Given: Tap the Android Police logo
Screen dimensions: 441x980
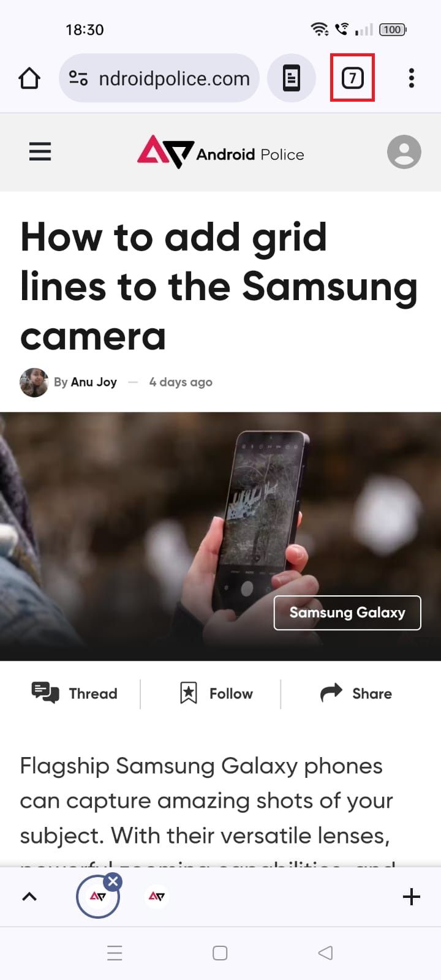Looking at the screenshot, I should pos(221,152).
